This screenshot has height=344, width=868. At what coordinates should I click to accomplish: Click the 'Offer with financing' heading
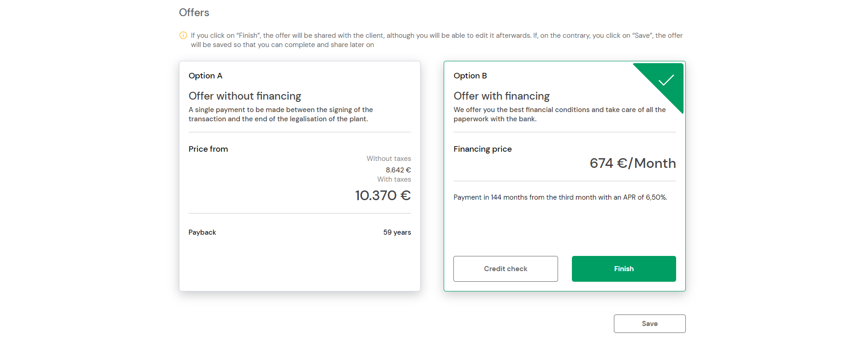pos(501,96)
